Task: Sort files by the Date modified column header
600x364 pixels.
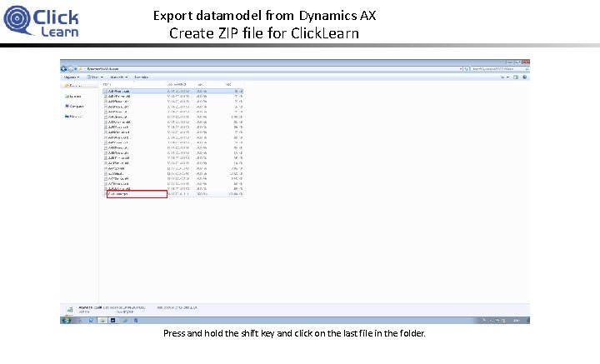Action: 181,84
